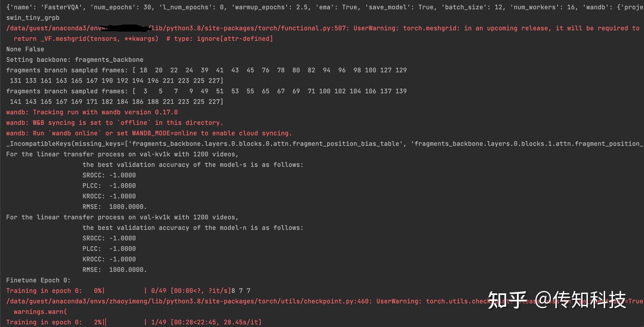Click the 'return _VF.meshgrid' warning line
Image resolution: width=644 pixels, height=327 pixels.
point(143,39)
